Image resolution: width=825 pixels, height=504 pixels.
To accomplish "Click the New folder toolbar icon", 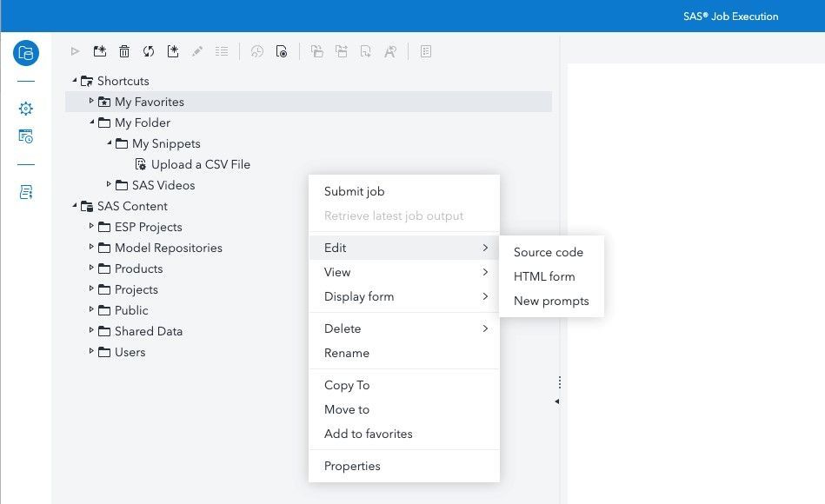I will tap(100, 52).
